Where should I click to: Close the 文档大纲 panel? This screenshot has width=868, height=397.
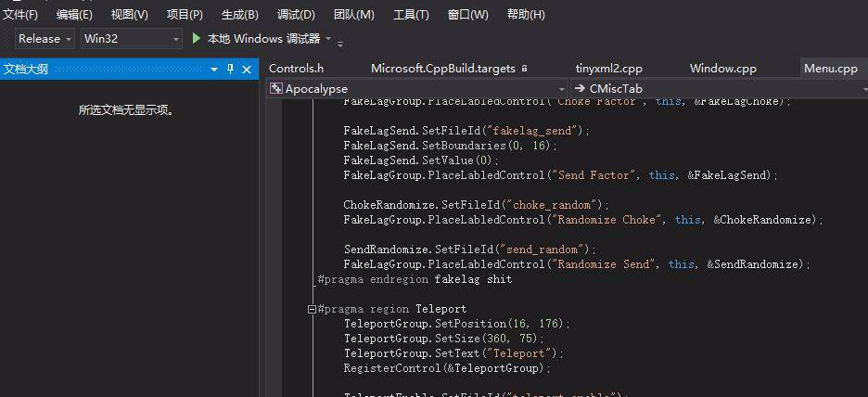[247, 70]
